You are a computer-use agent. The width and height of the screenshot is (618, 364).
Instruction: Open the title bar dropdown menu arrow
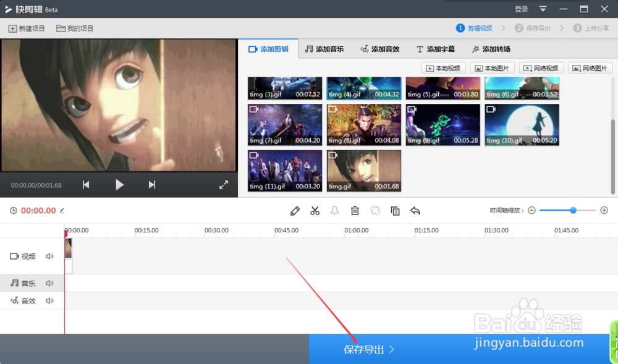coord(543,9)
